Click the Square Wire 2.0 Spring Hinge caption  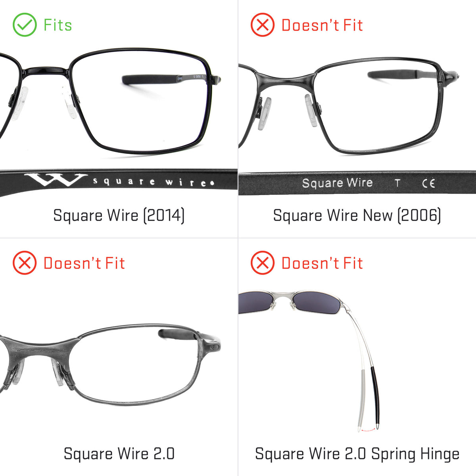coord(357,454)
